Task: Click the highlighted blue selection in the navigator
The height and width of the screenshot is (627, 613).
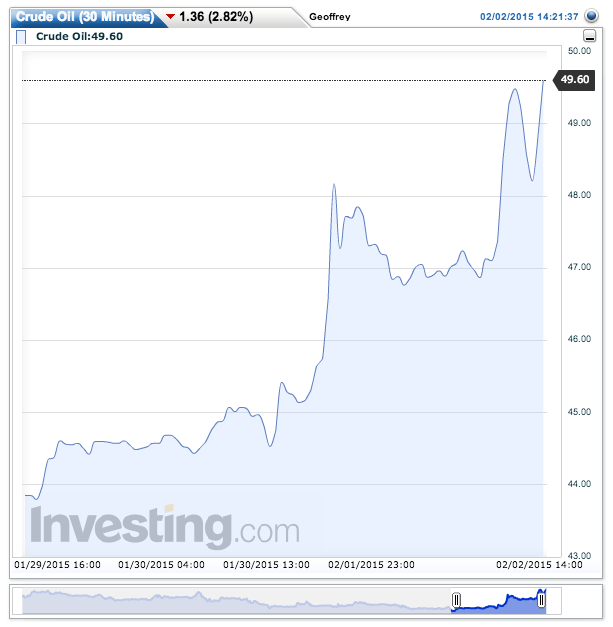Action: pos(499,603)
